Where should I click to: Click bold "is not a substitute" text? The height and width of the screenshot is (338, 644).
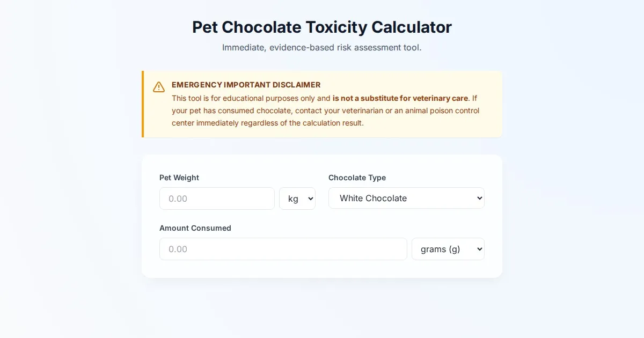400,98
